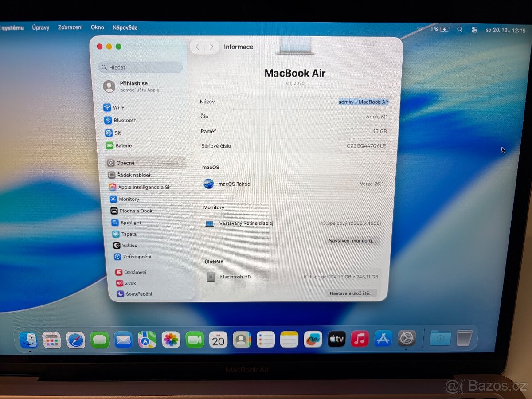
Task: Open Síť network settings
Action: 118,133
